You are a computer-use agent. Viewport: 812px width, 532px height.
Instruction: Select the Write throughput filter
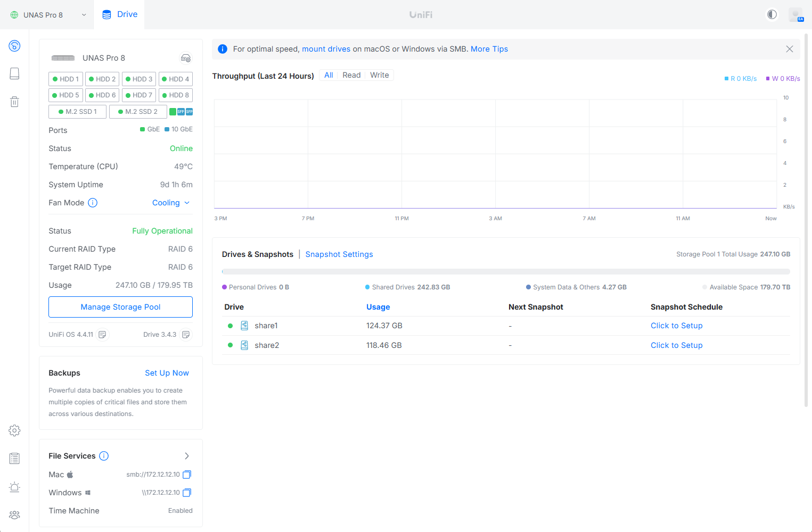click(379, 74)
